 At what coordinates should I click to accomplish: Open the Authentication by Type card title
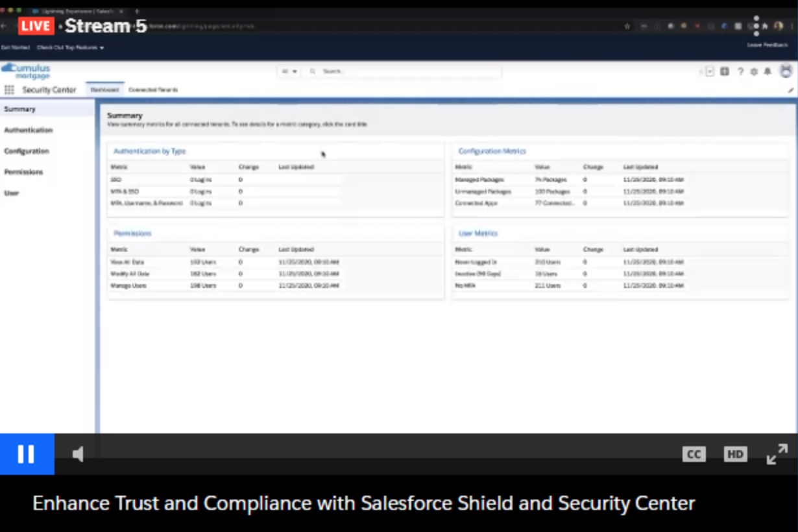150,151
